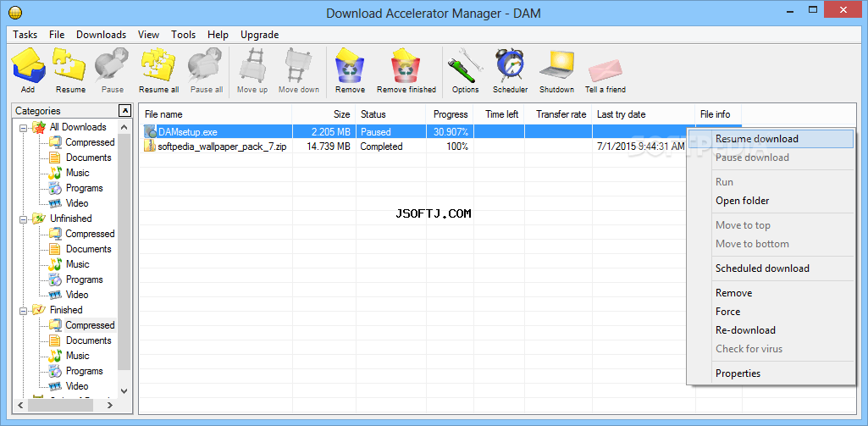Select Compressed under All Downloads
Viewport: 868px width, 426px height.
tap(90, 142)
